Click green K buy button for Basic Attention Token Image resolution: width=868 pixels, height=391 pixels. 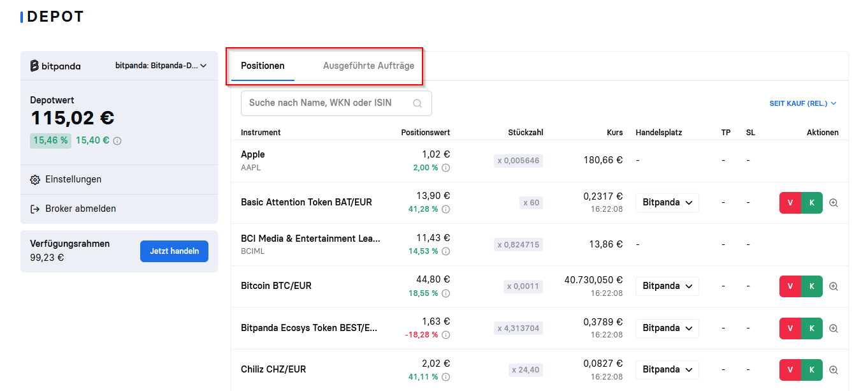pos(812,203)
